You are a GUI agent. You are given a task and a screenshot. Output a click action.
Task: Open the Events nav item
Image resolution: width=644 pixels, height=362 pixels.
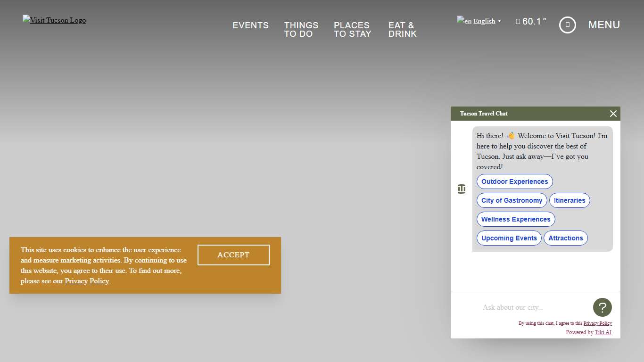tap(250, 25)
